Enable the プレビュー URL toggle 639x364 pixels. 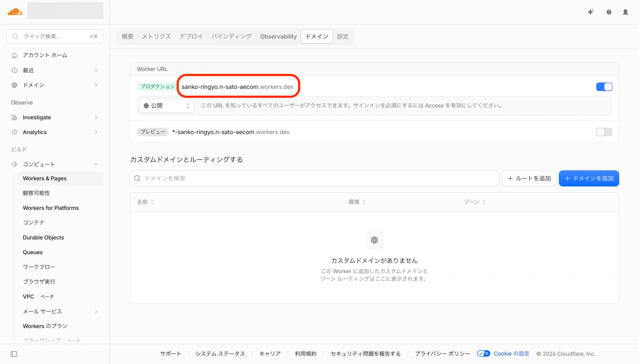click(x=604, y=132)
